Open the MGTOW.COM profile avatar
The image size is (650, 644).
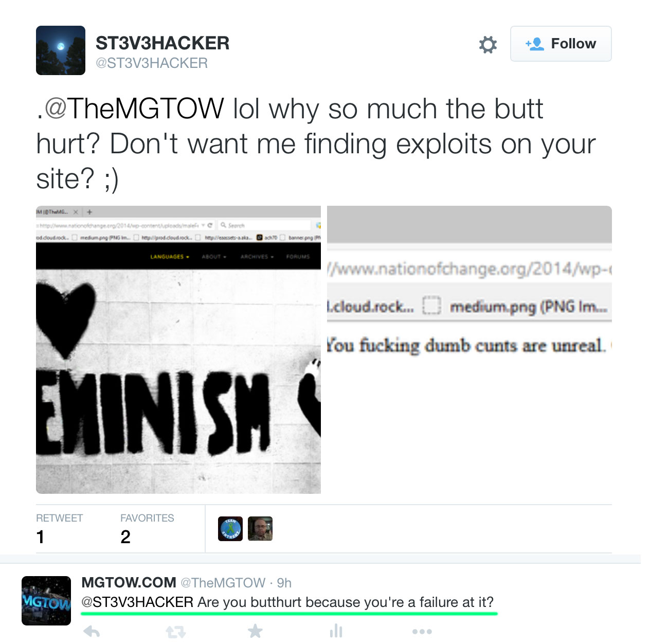[x=46, y=601]
